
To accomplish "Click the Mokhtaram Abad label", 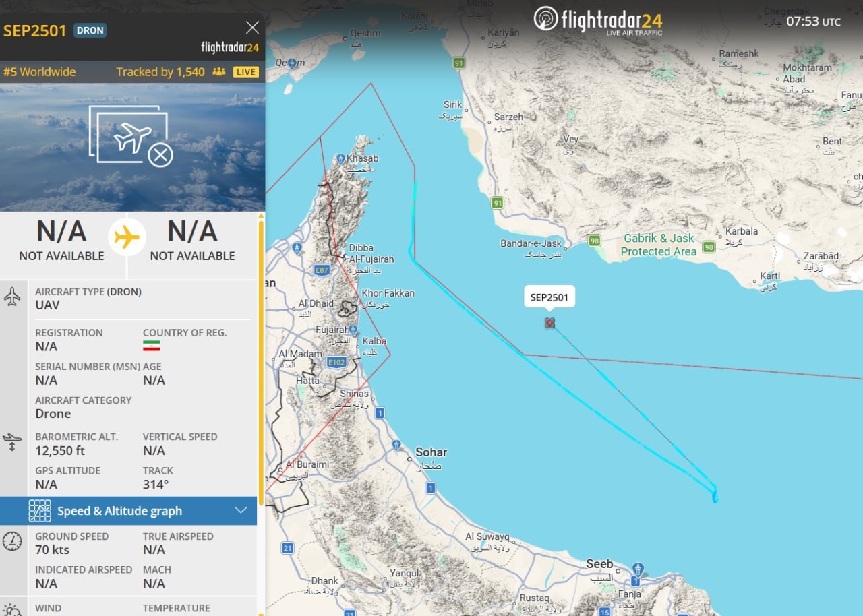I will pos(807,73).
